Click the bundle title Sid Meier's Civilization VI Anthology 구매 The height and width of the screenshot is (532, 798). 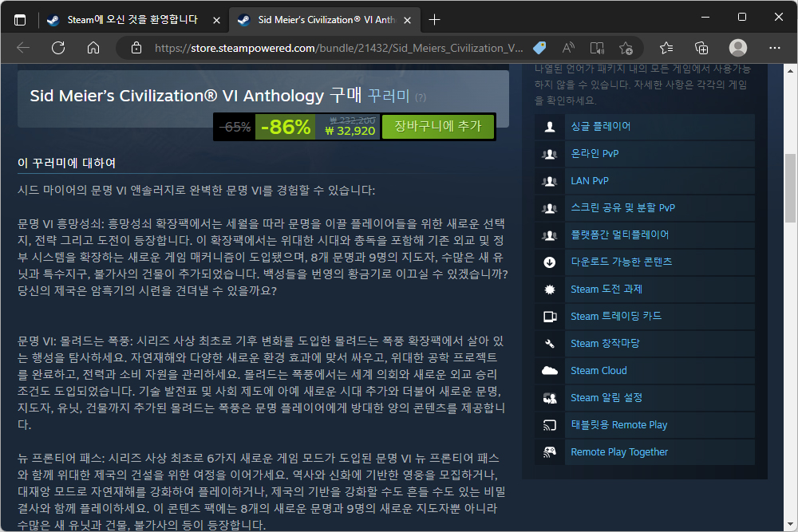tap(196, 96)
